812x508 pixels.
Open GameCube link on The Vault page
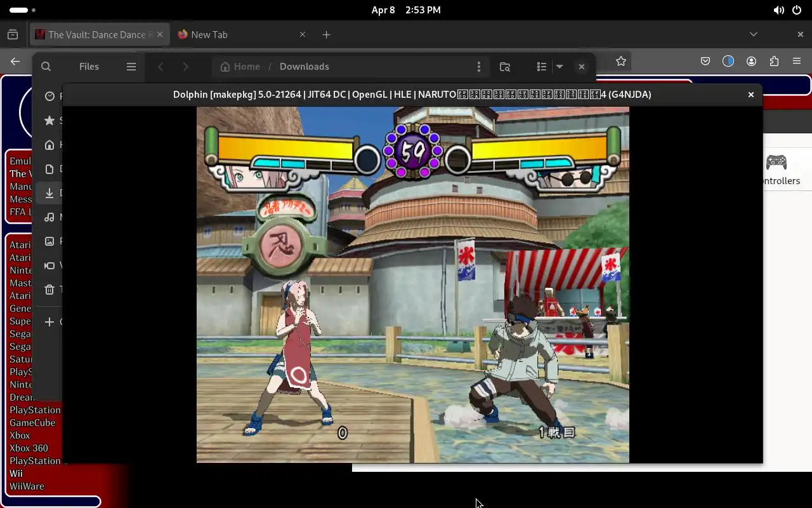click(32, 423)
